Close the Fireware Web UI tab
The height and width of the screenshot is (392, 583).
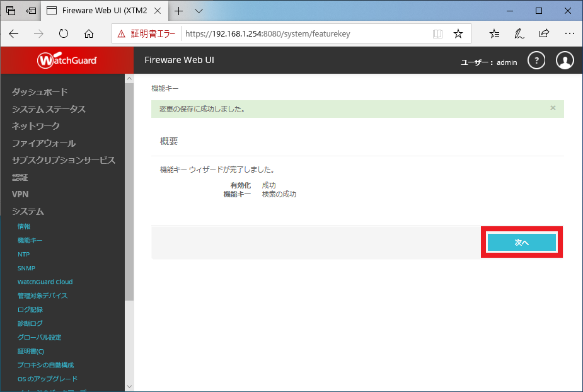(x=158, y=11)
